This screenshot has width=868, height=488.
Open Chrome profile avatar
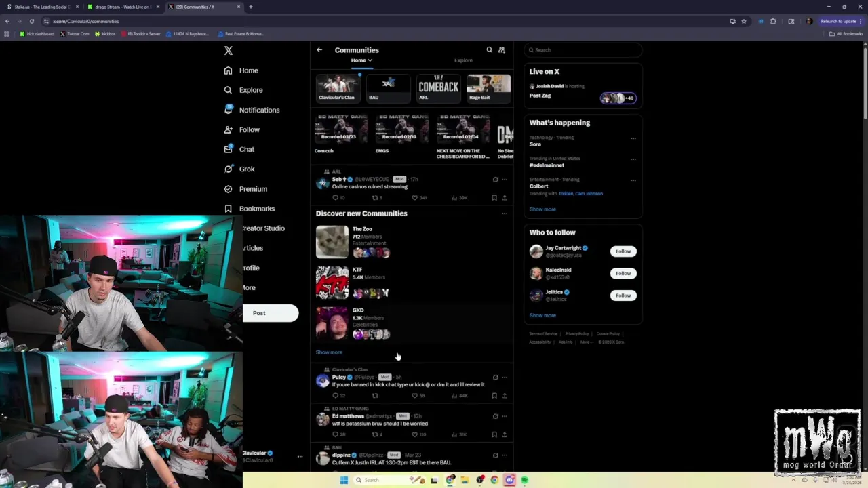(808, 21)
